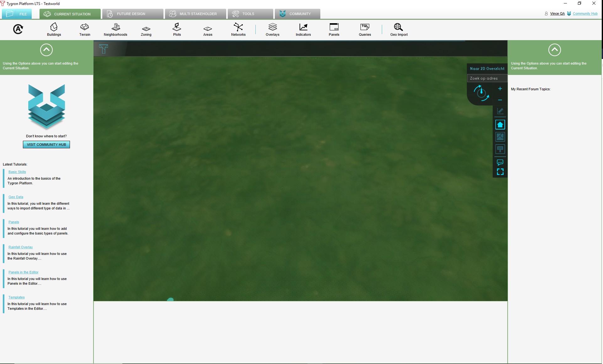Collapse the right panel with chevron
The height and width of the screenshot is (364, 603).
tap(554, 50)
